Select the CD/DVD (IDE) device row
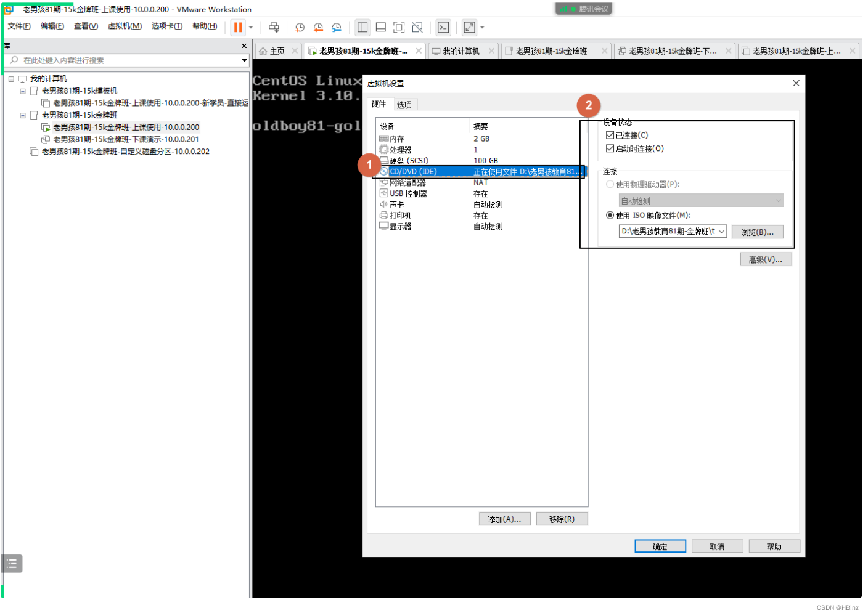This screenshot has width=868, height=616. click(x=481, y=172)
